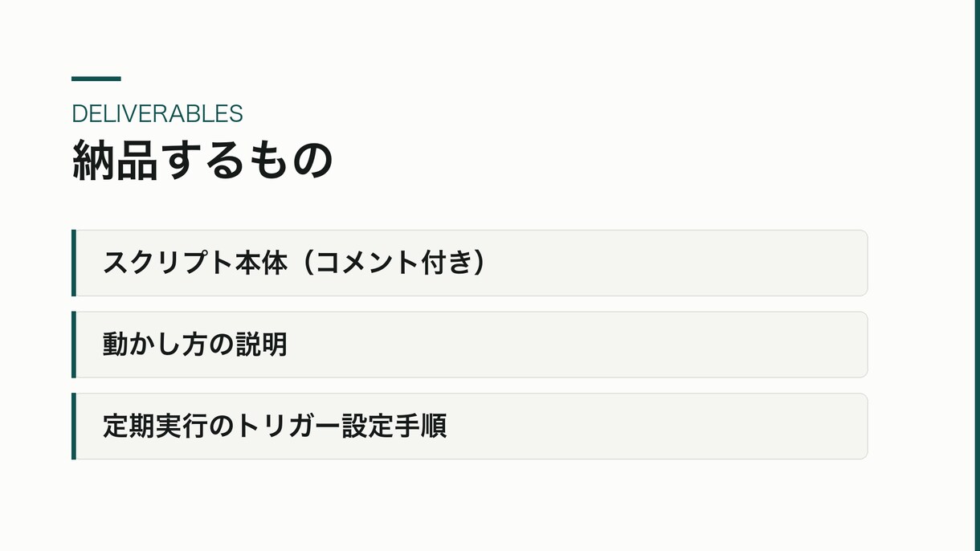The height and width of the screenshot is (551, 980).
Task: Click the teal accent bar of the スクリプト本体 card
Action: [x=74, y=263]
